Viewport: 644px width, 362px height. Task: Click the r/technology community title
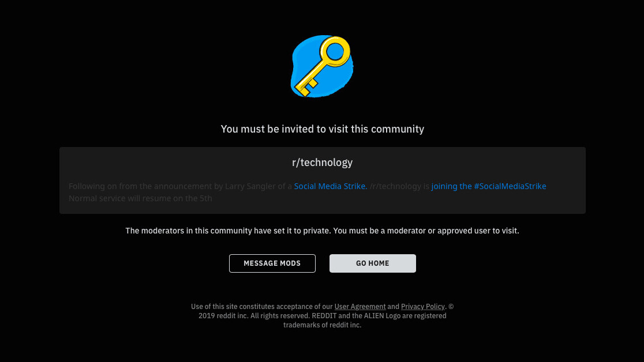pos(323,163)
